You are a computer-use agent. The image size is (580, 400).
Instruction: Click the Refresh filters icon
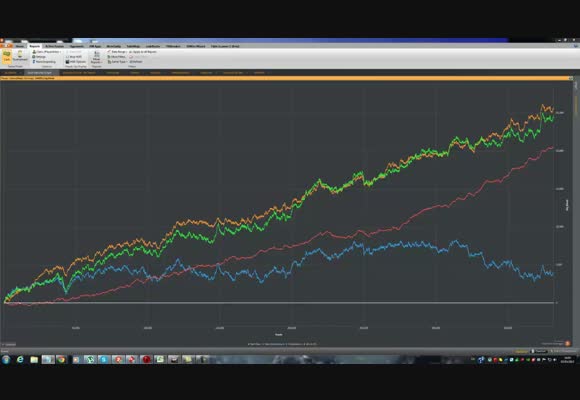136,62
